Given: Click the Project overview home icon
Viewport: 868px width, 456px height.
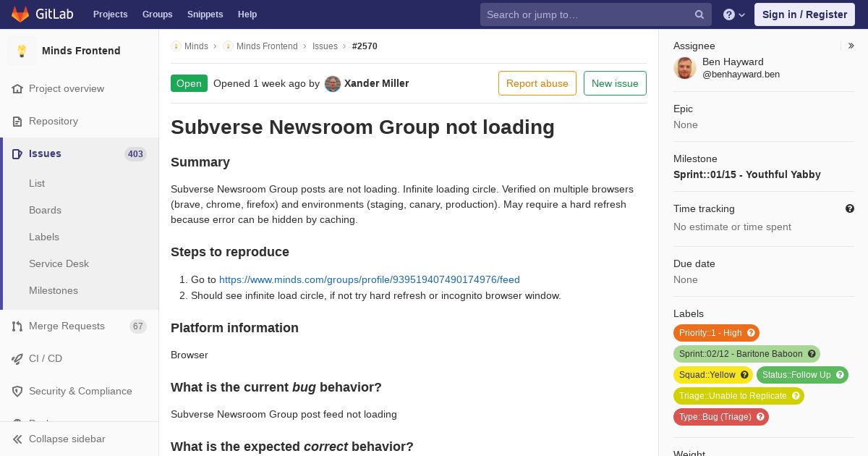Looking at the screenshot, I should tap(17, 89).
